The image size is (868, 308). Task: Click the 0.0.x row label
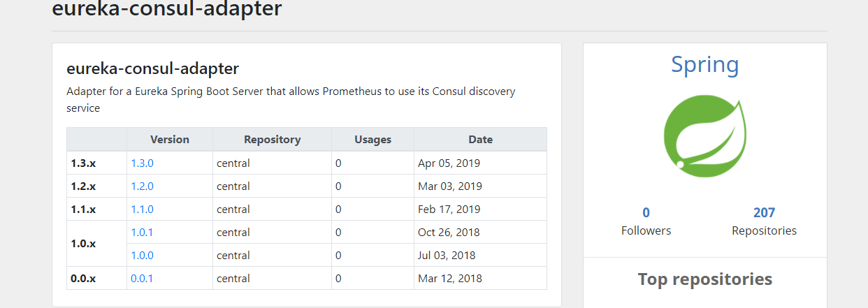(x=83, y=278)
